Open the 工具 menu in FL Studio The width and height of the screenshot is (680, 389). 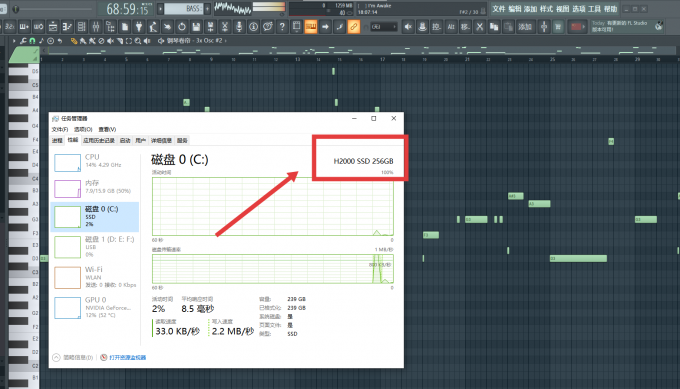point(595,9)
